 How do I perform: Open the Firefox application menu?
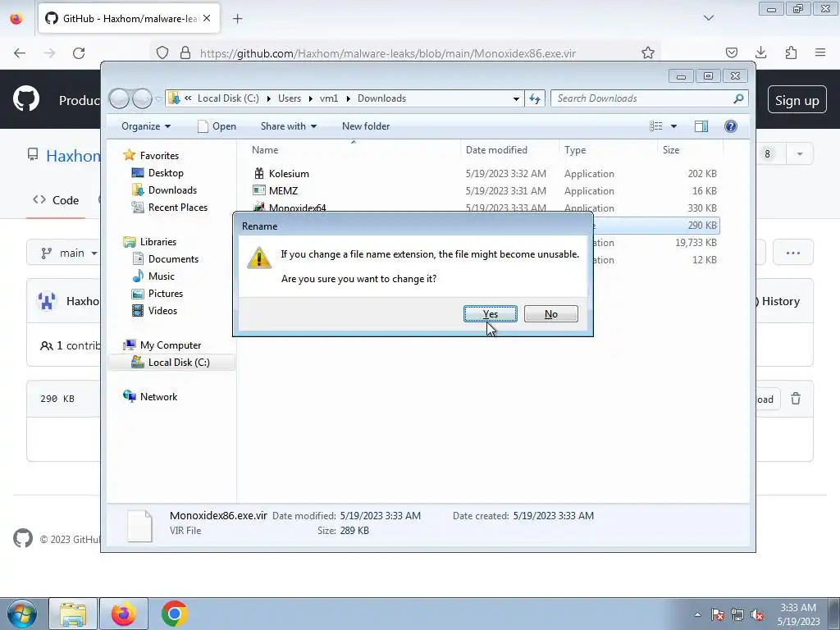(820, 52)
